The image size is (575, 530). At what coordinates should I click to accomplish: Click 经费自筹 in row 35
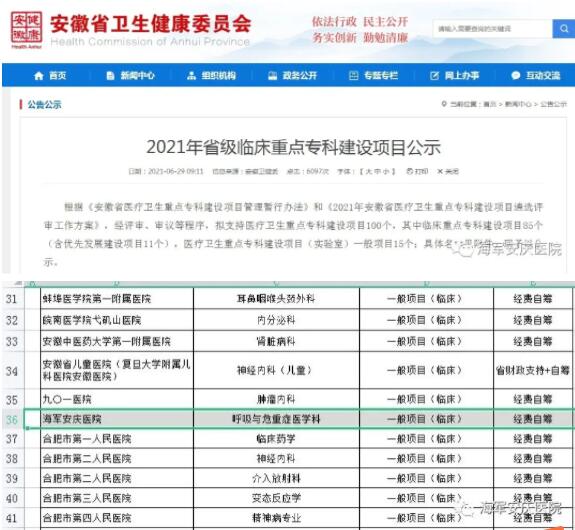click(532, 399)
